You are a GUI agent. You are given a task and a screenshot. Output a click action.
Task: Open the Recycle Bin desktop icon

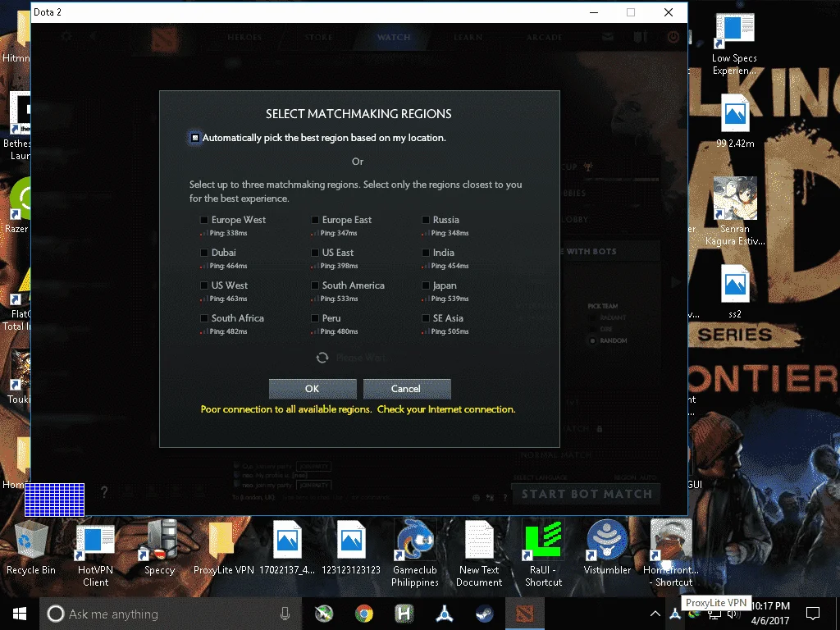(31, 547)
